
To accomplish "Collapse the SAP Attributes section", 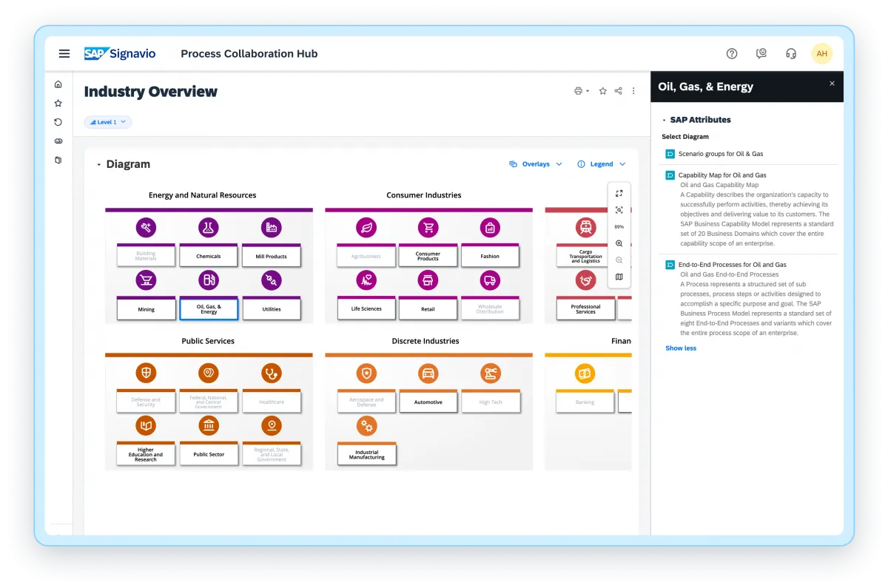I will click(664, 120).
